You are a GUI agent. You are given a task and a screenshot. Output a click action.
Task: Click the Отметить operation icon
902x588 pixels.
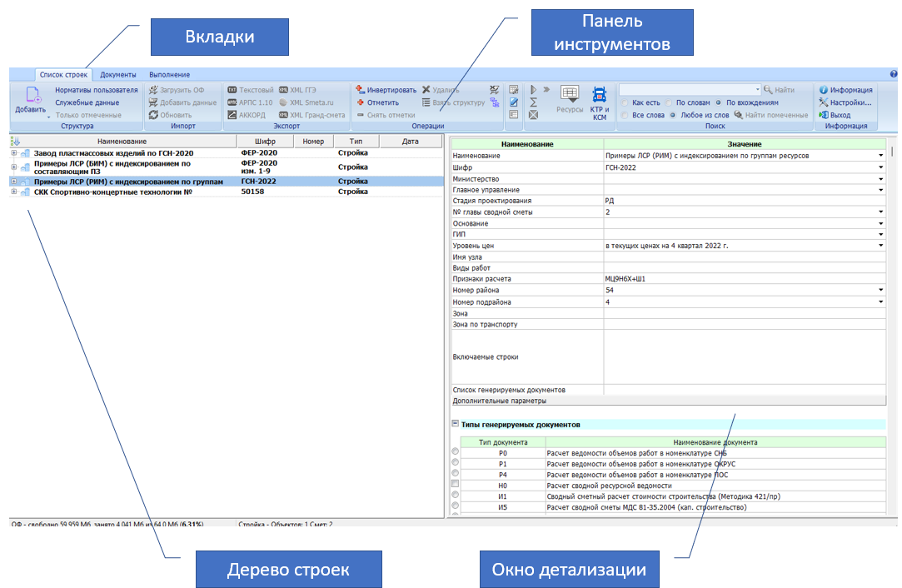tap(361, 102)
